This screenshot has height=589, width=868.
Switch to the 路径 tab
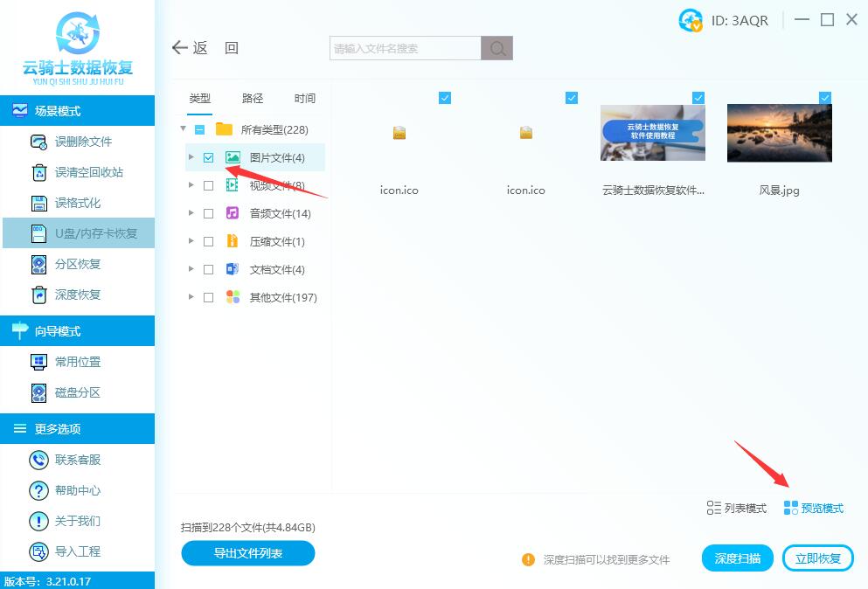coord(253,98)
